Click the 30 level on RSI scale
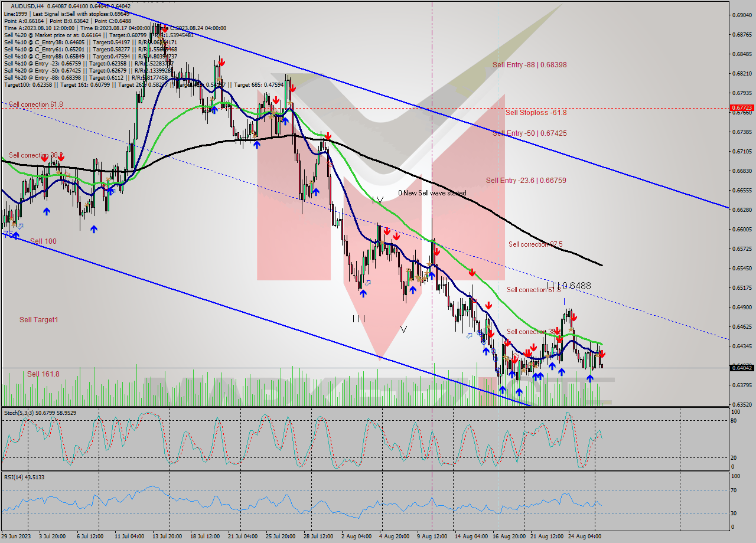The image size is (756, 543). point(733,513)
